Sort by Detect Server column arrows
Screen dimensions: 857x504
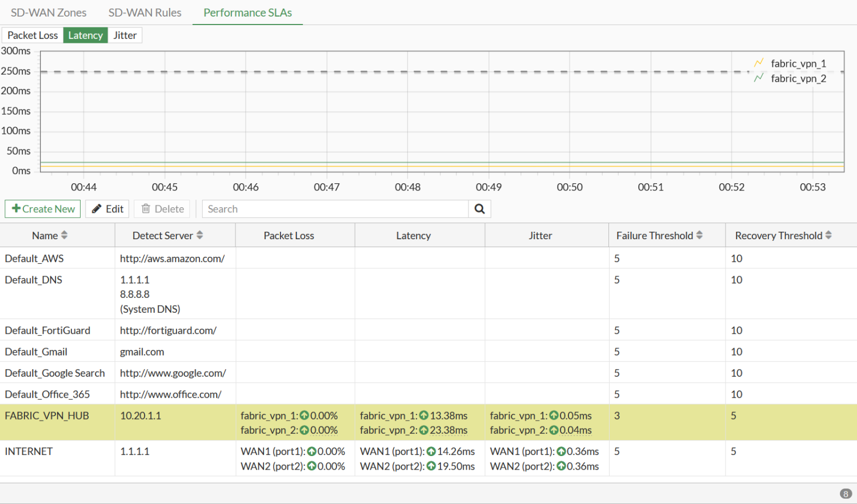(199, 235)
